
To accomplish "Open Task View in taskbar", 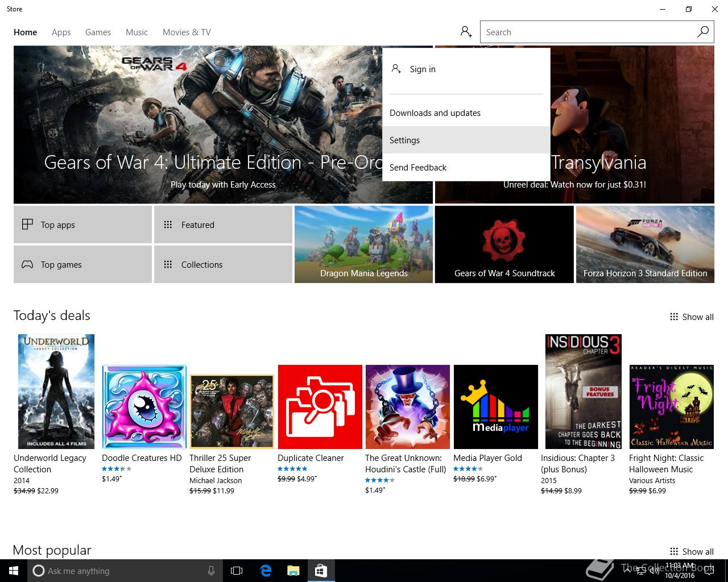I will [x=237, y=571].
